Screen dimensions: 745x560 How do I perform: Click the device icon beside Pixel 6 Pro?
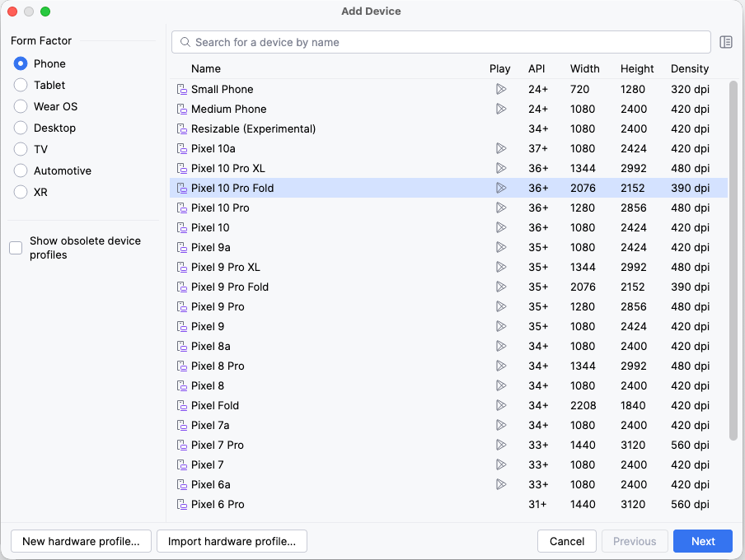[182, 505]
